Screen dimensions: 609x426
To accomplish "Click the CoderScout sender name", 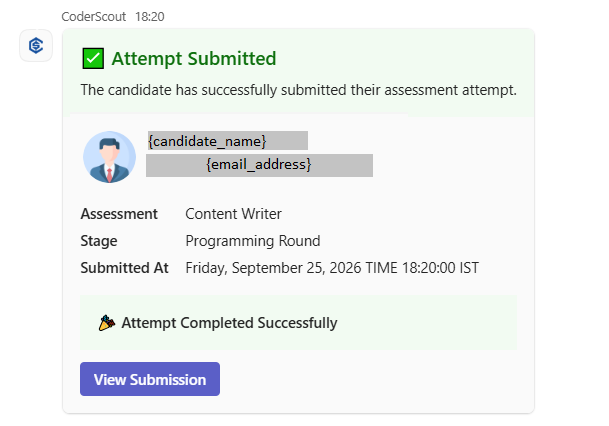I will [94, 17].
